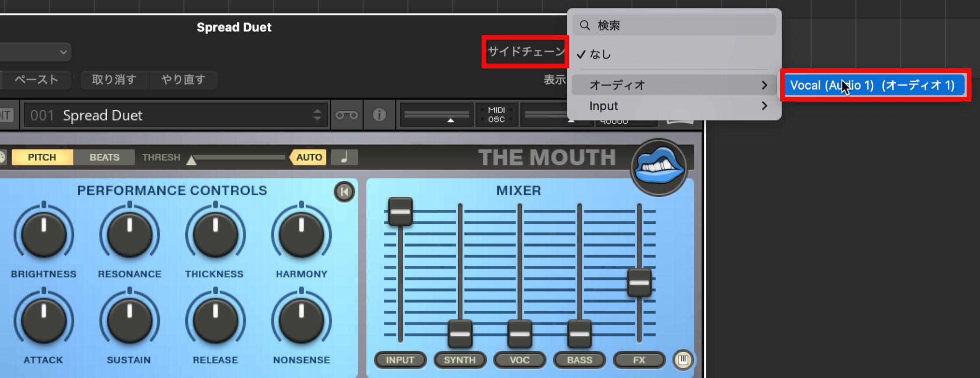
Task: Open the dropdown above the ペースト button
Action: click(35, 52)
